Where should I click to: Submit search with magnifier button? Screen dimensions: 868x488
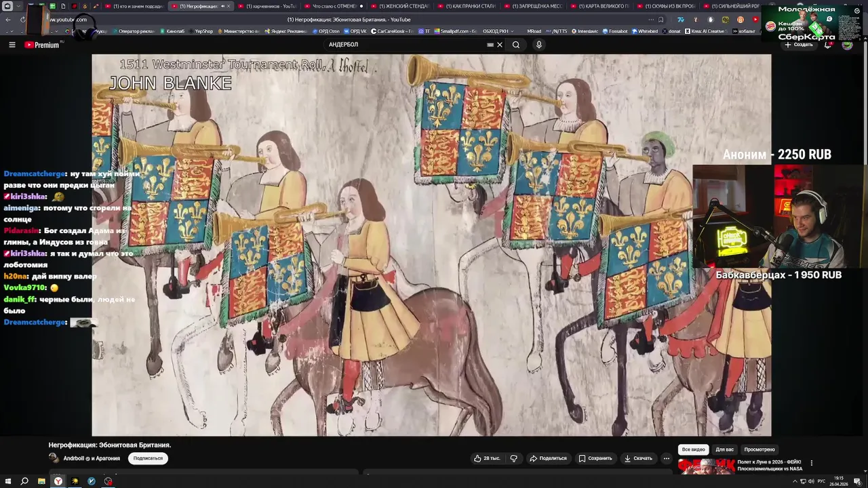pos(516,45)
